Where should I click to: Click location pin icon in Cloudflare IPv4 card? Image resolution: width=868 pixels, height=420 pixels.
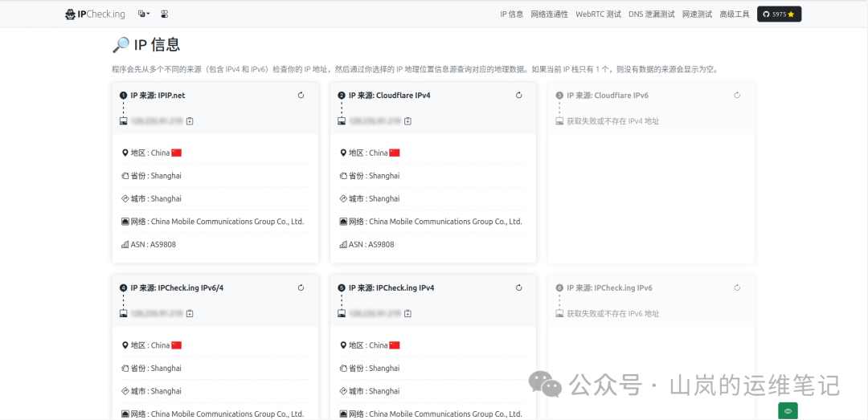click(342, 153)
